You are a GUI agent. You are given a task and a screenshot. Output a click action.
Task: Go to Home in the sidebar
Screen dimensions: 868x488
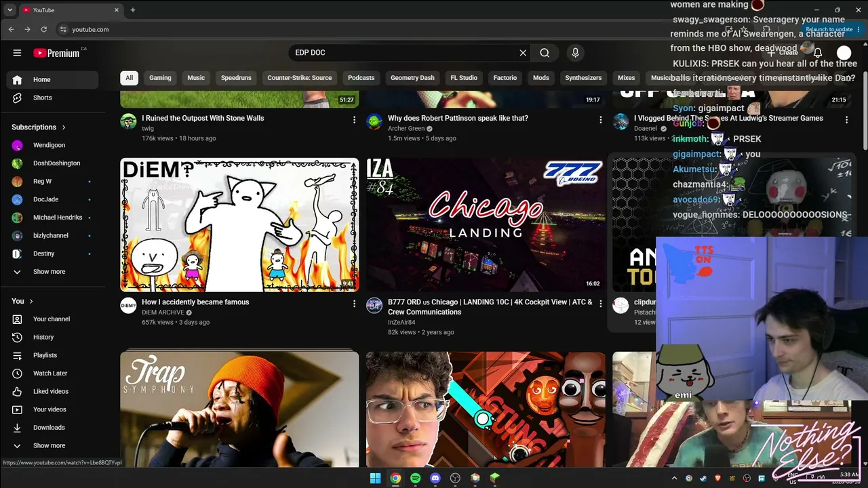point(53,79)
